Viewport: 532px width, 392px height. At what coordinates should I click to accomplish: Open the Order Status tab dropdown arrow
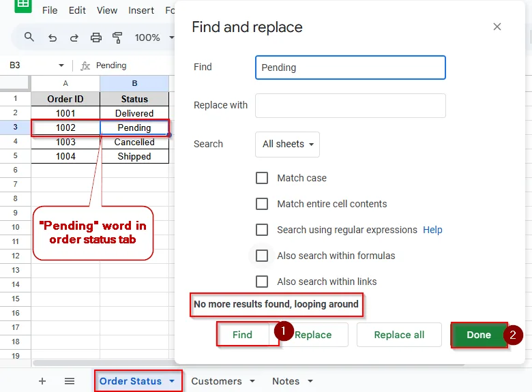coord(172,381)
